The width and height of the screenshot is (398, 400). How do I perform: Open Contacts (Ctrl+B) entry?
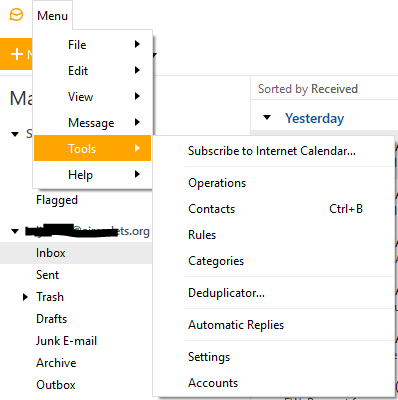(273, 209)
